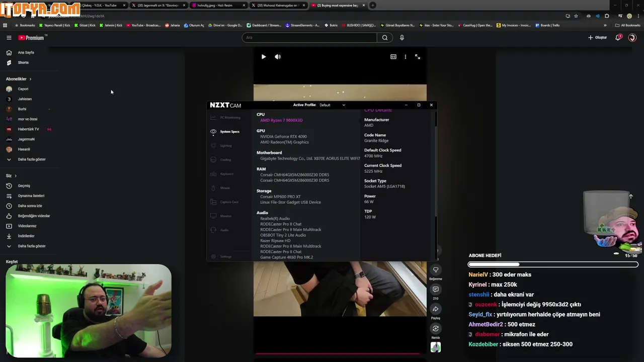Viewport: 644px width, 362px height.
Task: Toggle captions on the Shorts player
Action: 393,57
